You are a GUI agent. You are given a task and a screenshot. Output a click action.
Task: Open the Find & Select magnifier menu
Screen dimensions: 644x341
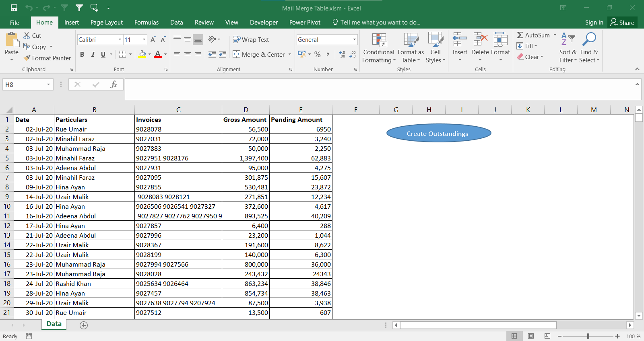point(589,47)
